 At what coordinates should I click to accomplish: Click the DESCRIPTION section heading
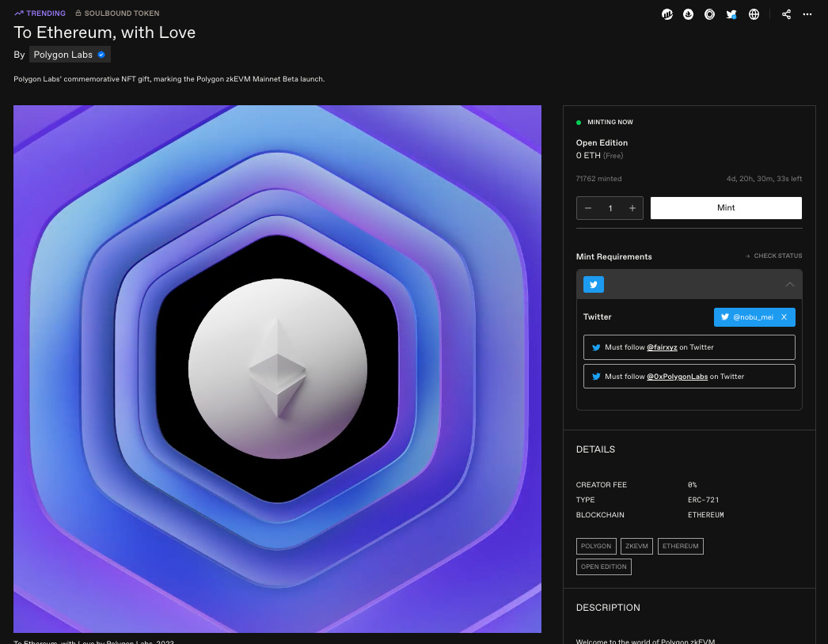608,608
